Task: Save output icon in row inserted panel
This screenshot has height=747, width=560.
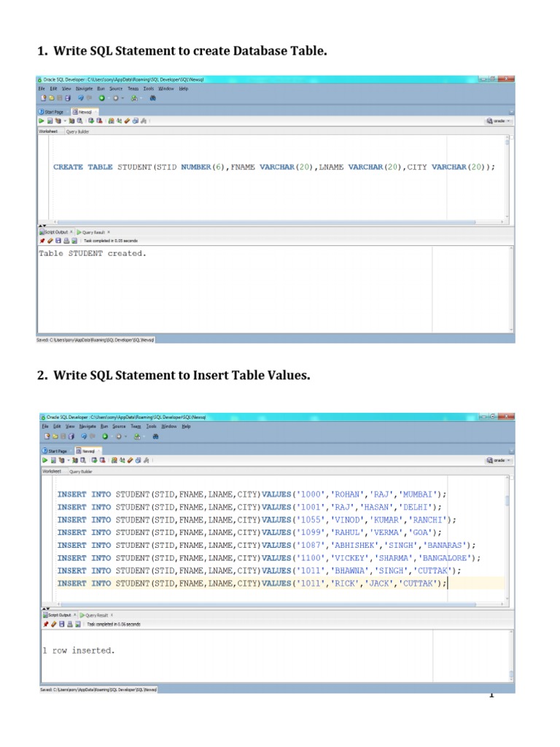Action: 62,624
